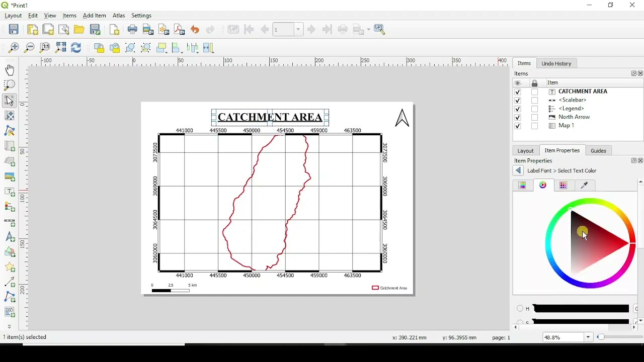Add items from template folder icon
The height and width of the screenshot is (362, 644).
pyautogui.click(x=79, y=30)
